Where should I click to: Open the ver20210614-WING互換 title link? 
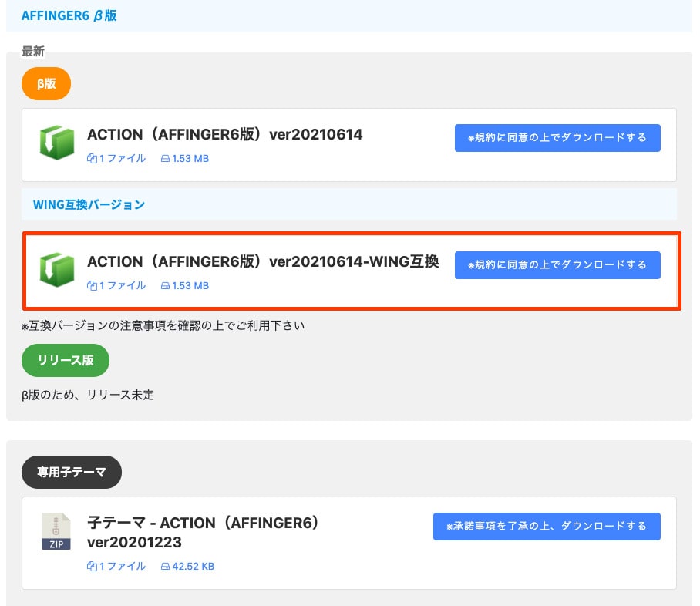coord(263,262)
